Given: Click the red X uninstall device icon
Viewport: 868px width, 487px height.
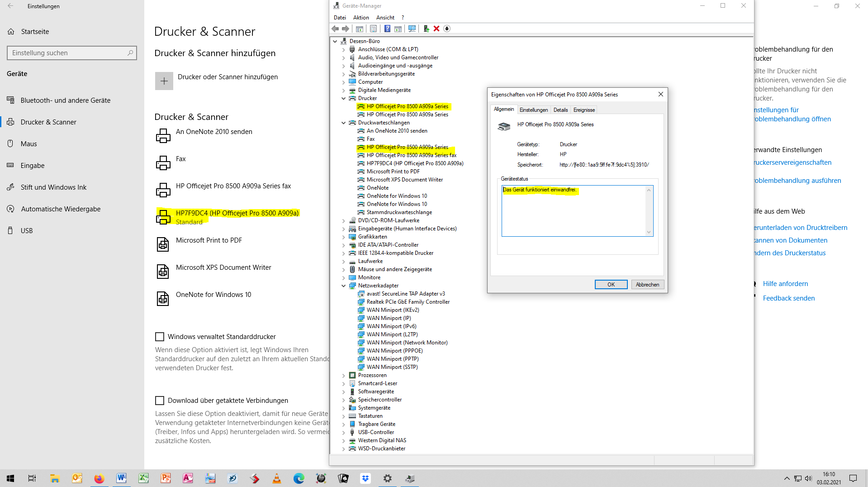Looking at the screenshot, I should pyautogui.click(x=436, y=29).
